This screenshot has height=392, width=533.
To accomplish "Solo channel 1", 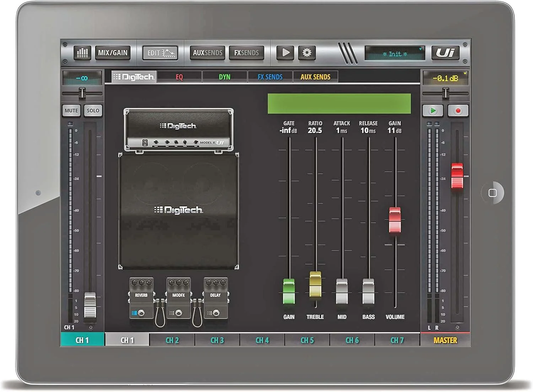I will (x=93, y=111).
